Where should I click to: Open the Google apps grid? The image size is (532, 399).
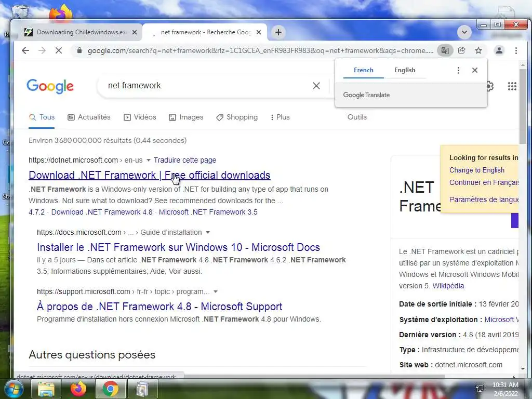point(512,86)
